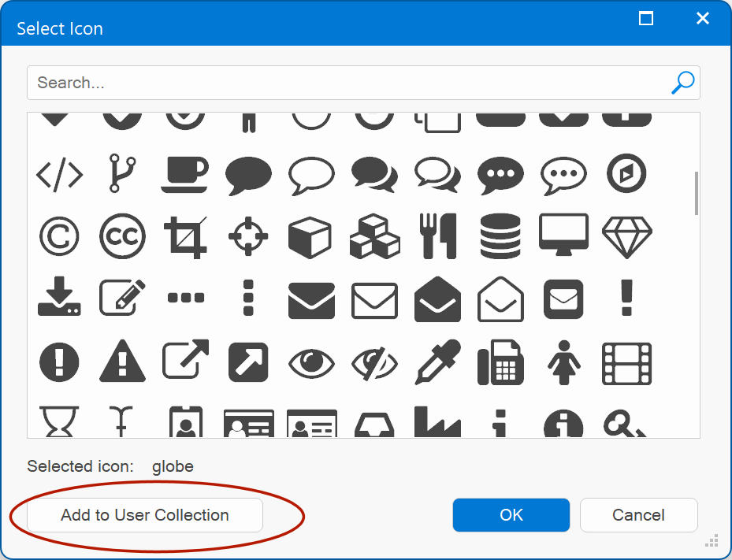Pick the desktop monitor icon
Viewport: 732px width, 560px height.
coord(563,235)
